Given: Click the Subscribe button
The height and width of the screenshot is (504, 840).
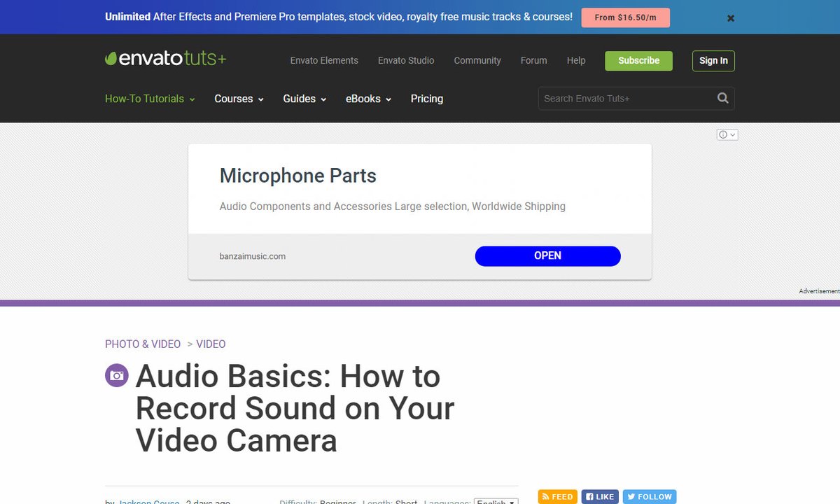Looking at the screenshot, I should pos(638,61).
